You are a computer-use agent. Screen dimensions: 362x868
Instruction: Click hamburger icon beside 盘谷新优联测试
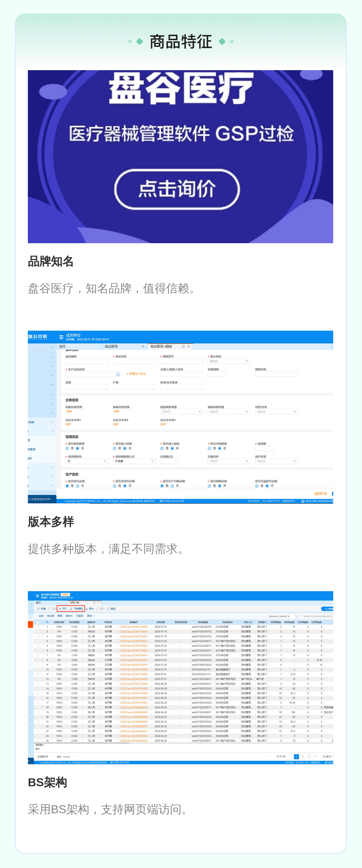pos(37,596)
